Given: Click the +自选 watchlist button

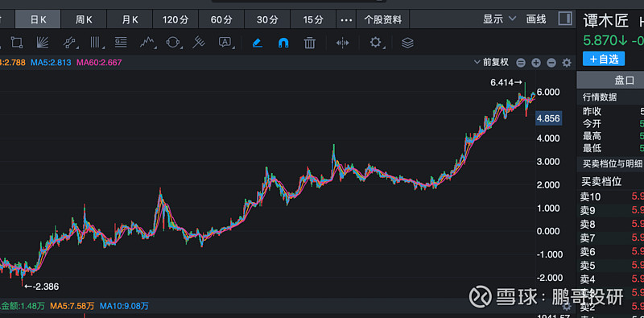Looking at the screenshot, I should (603, 59).
